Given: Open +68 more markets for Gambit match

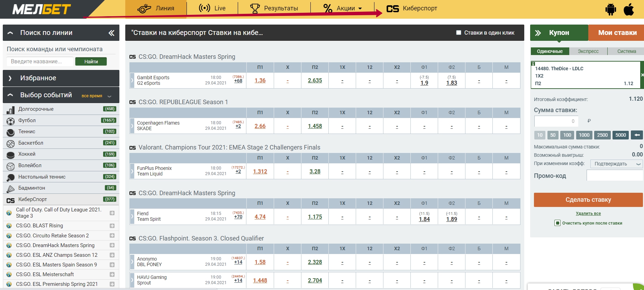Looking at the screenshot, I should [x=238, y=81].
